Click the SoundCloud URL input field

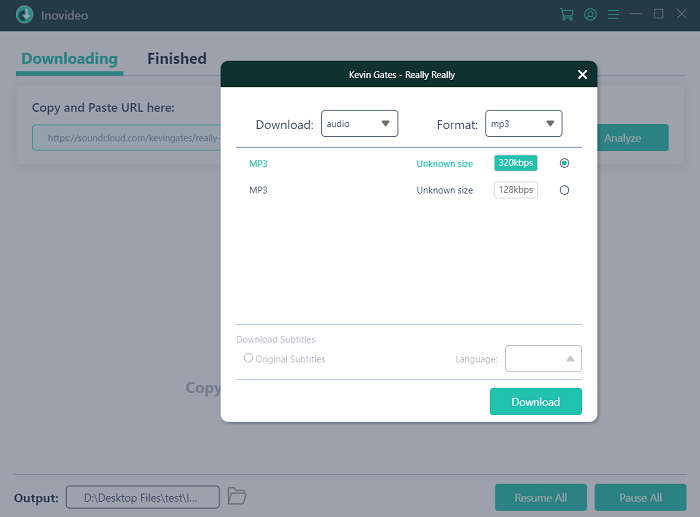click(x=127, y=138)
